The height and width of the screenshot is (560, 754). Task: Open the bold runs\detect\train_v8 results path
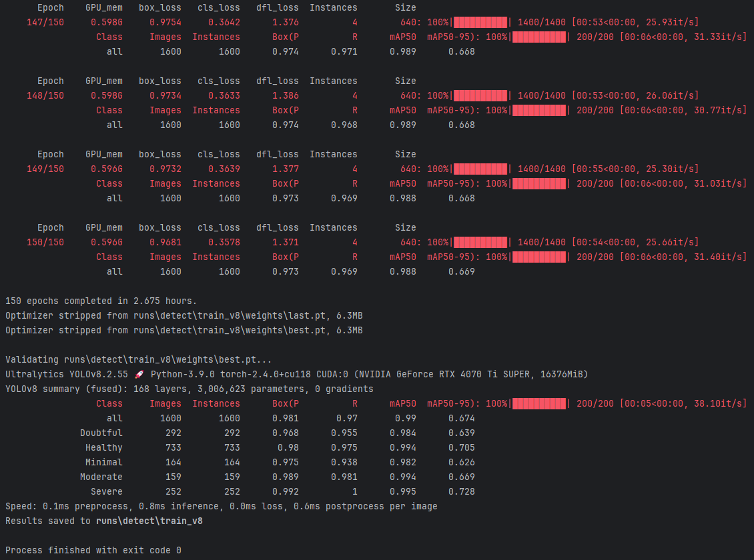click(x=149, y=521)
